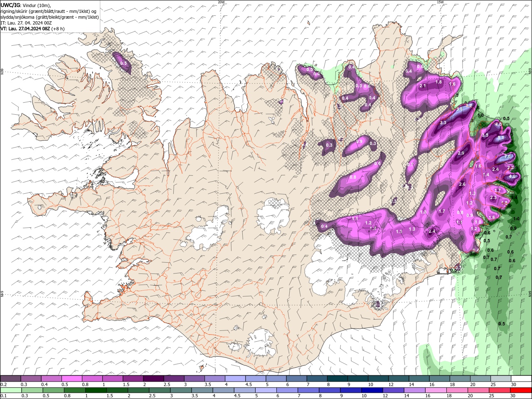Select the grey-purple 0.2 swatch at the top legend start
This screenshot has height=399, width=532.
(11, 379)
